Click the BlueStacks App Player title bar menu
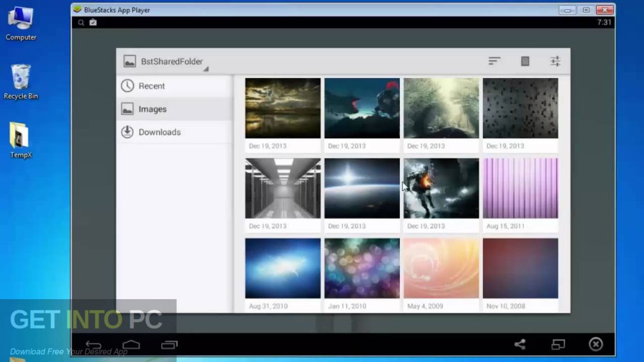This screenshot has height=362, width=644. pyautogui.click(x=77, y=9)
